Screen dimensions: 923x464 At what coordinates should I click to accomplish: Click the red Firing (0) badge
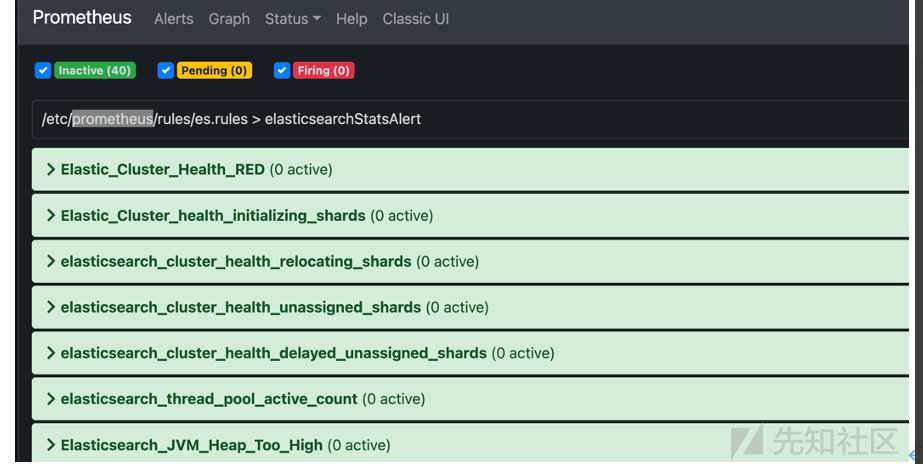[x=324, y=71]
